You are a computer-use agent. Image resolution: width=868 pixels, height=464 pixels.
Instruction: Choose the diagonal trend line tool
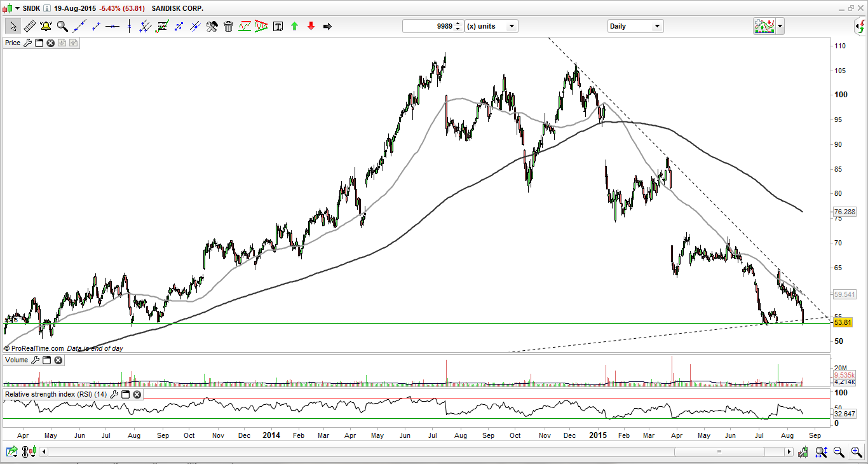(x=79, y=26)
